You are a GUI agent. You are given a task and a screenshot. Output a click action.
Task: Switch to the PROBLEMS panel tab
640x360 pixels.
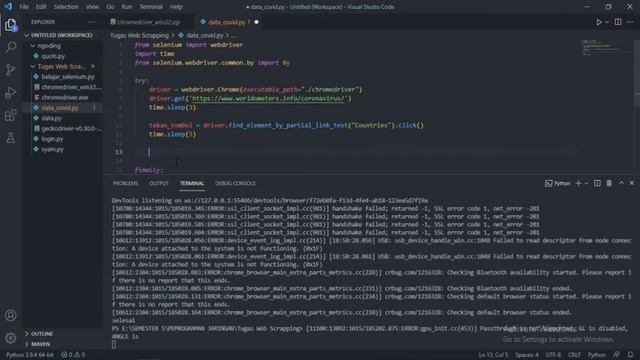pos(125,183)
